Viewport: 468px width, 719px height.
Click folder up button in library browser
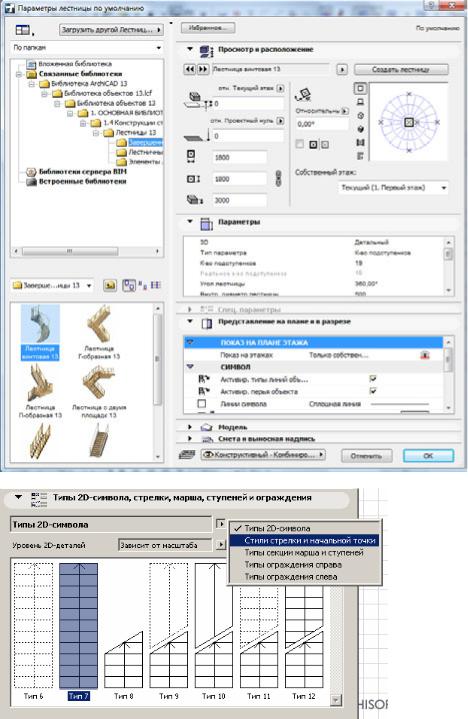[110, 286]
